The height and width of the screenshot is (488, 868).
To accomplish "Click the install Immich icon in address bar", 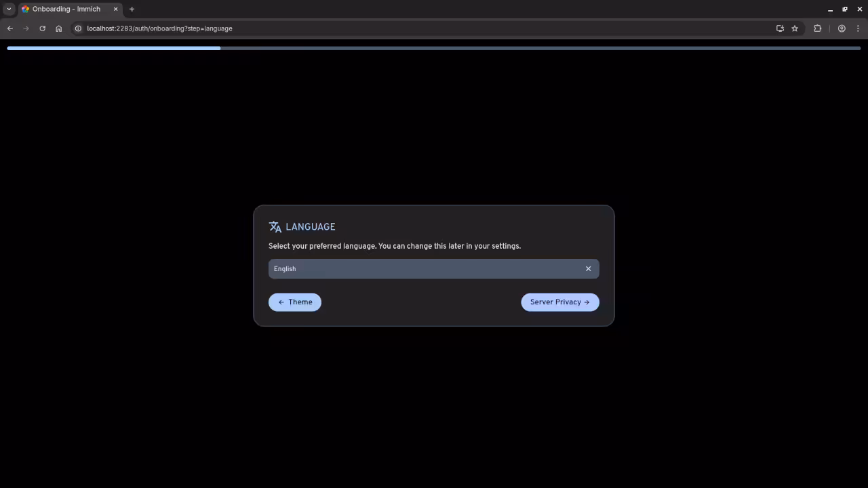I will [780, 28].
